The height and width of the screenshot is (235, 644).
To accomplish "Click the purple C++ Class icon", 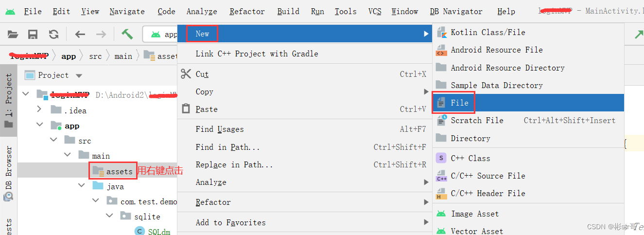I will click(441, 158).
